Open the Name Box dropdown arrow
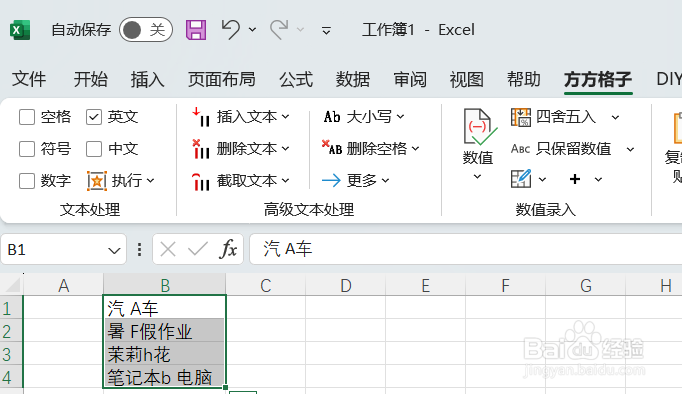 (114, 250)
